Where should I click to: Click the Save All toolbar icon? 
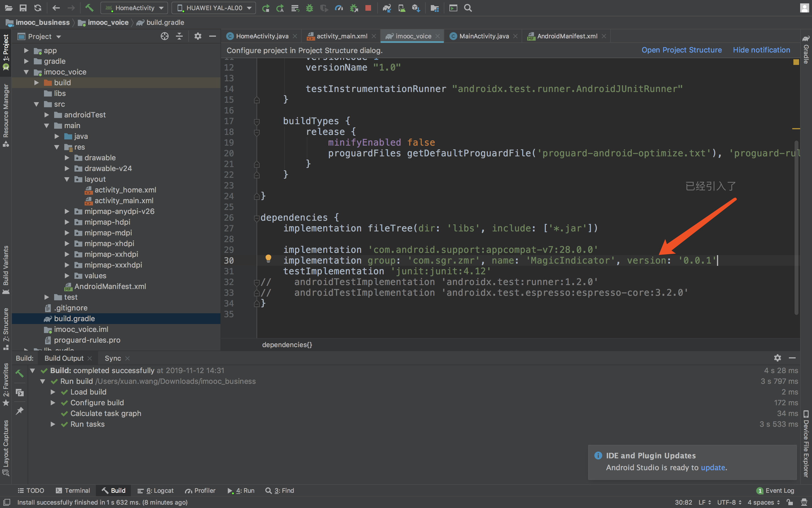(x=23, y=8)
